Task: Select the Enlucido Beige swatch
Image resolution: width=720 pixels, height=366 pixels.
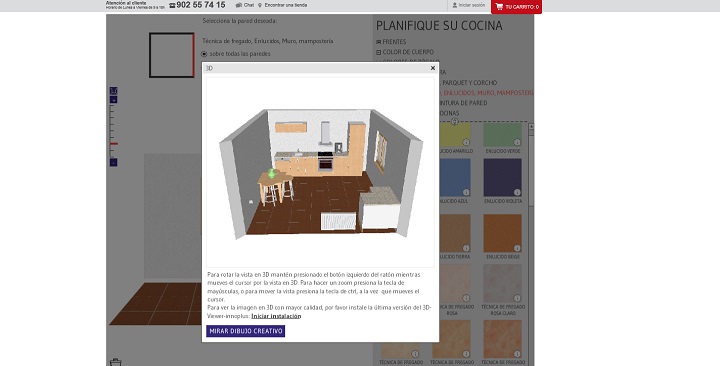Action: (x=502, y=233)
